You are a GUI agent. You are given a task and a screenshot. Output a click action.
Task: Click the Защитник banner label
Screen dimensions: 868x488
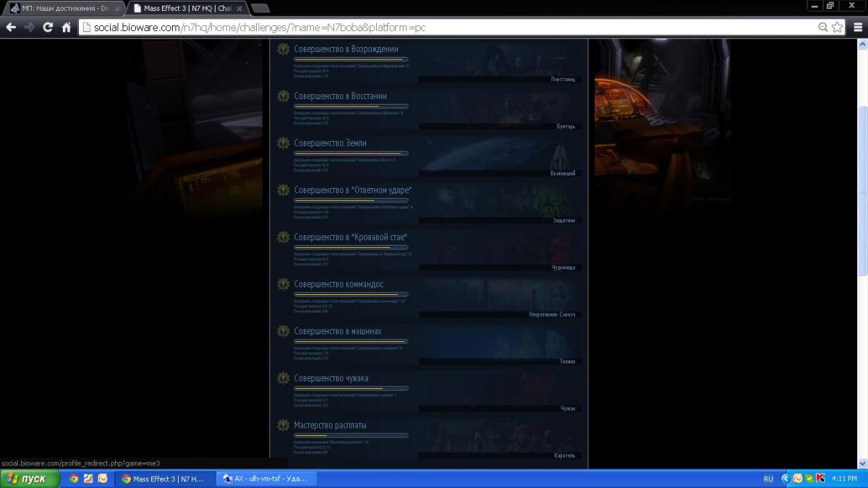coord(563,221)
